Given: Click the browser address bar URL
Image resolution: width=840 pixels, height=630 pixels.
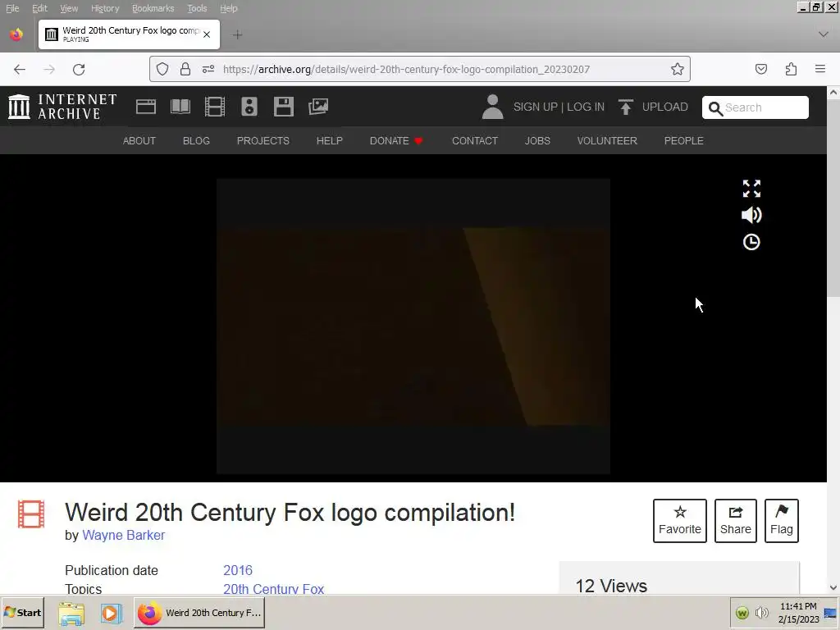Looking at the screenshot, I should (x=406, y=69).
